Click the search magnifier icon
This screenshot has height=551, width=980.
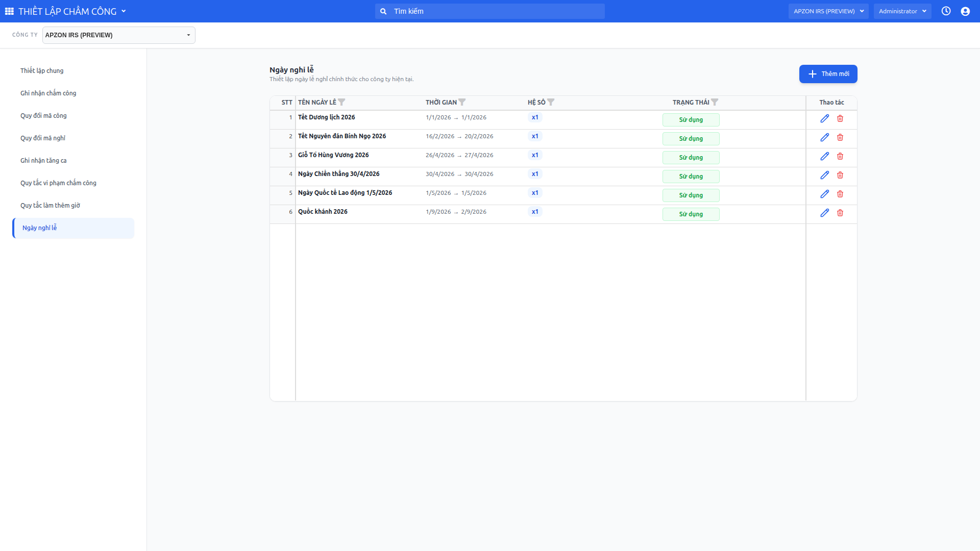(383, 11)
